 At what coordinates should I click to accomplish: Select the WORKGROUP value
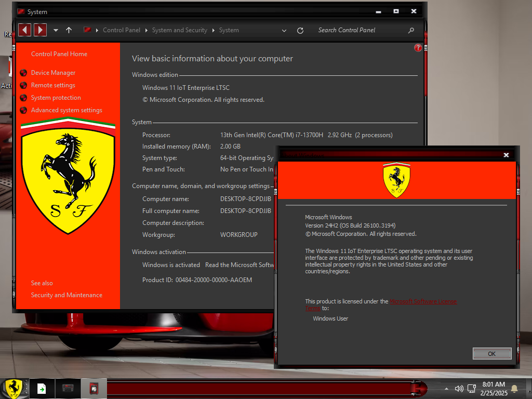click(239, 235)
